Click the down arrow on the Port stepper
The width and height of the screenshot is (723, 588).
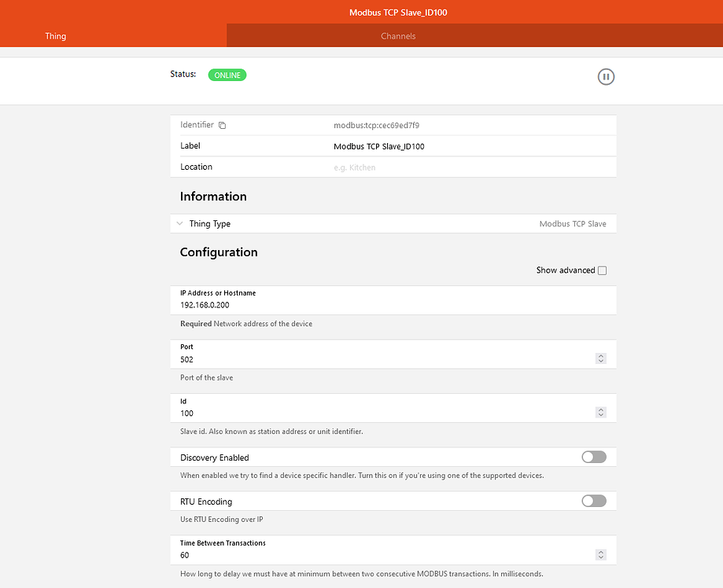[x=600, y=361]
